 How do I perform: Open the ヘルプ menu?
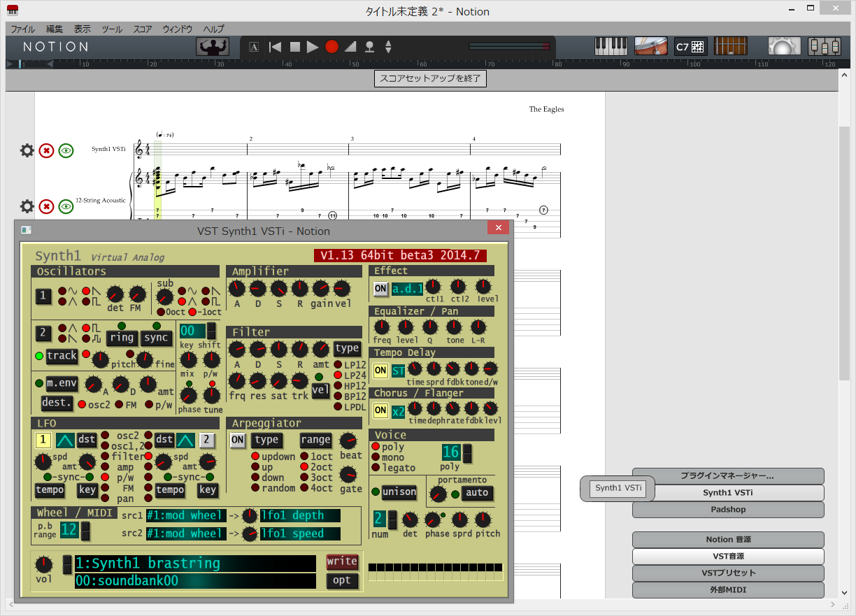point(214,29)
